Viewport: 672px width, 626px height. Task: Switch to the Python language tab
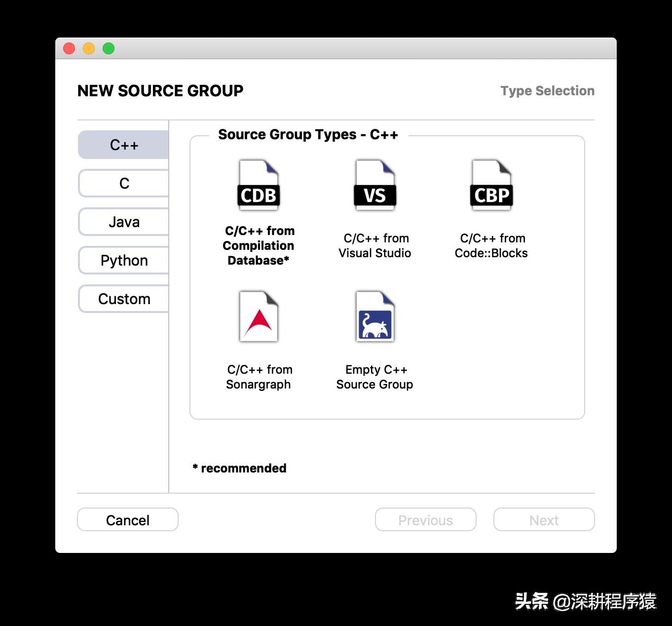(x=123, y=260)
